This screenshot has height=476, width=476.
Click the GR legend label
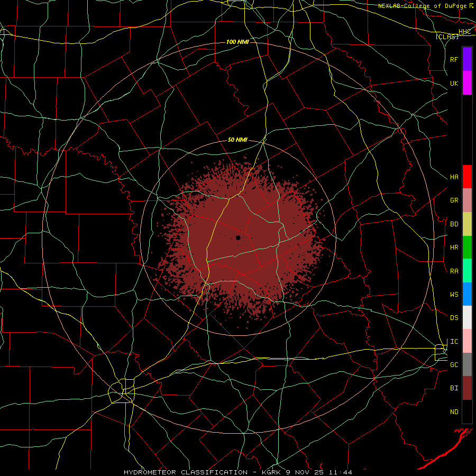[x=454, y=200]
